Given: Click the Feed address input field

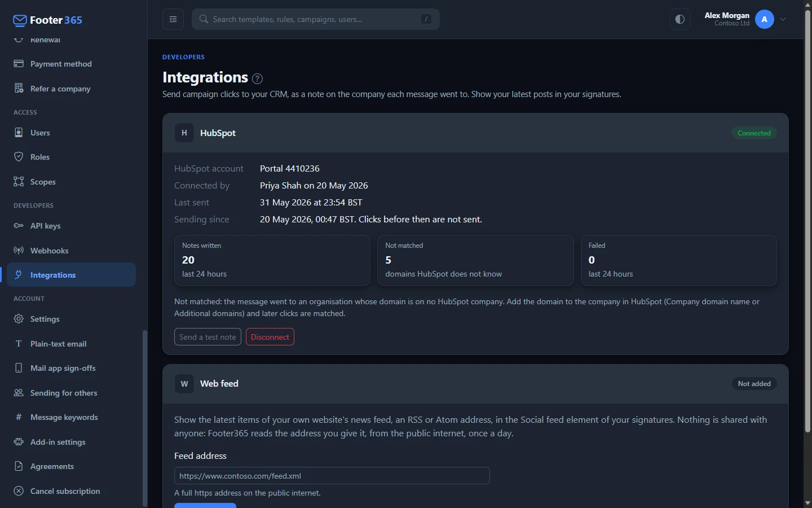Looking at the screenshot, I should click(x=332, y=476).
